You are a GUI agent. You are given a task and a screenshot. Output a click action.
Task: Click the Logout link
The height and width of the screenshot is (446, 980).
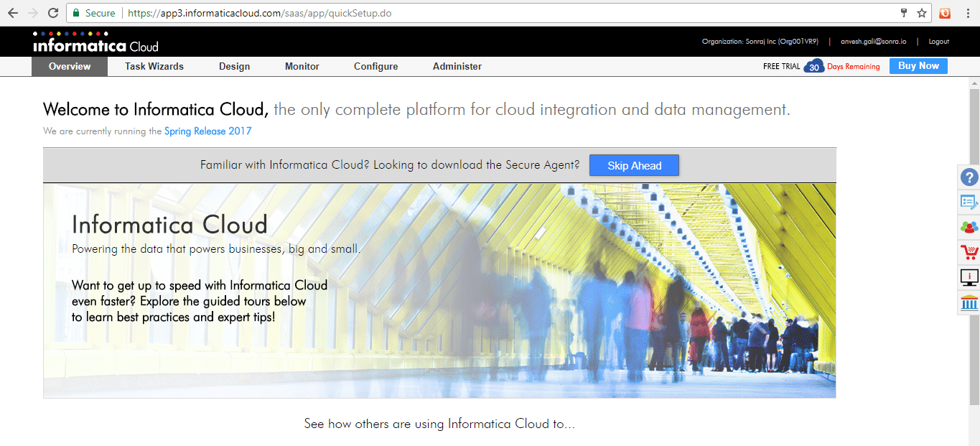(938, 42)
